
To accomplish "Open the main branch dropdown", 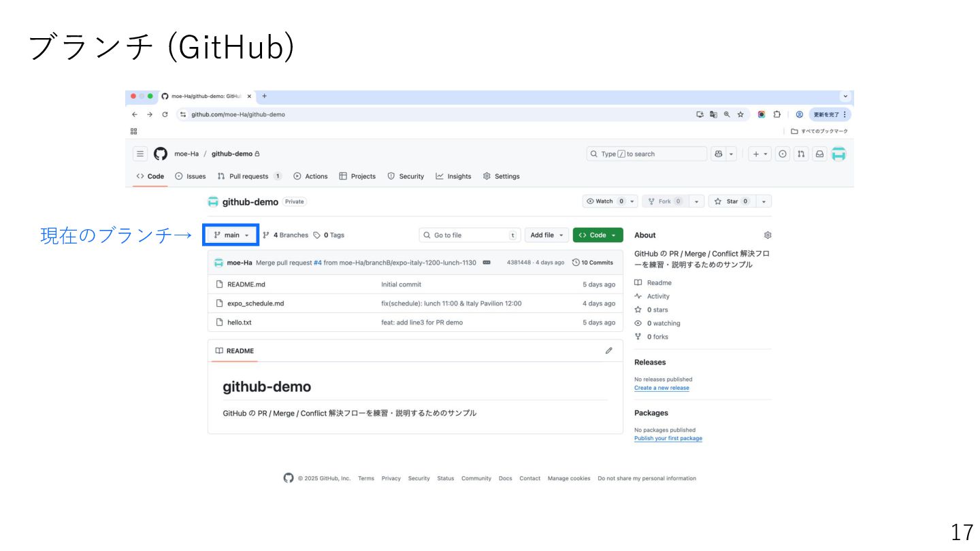I will [x=232, y=235].
